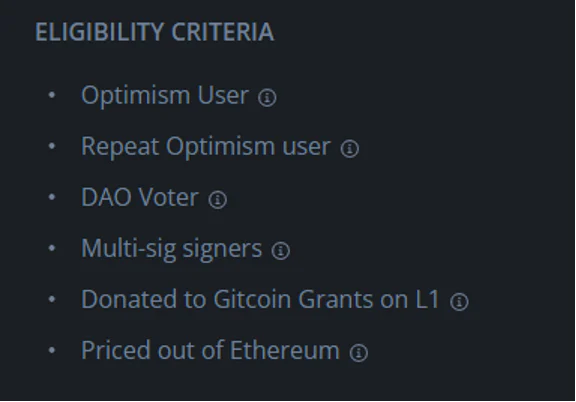This screenshot has width=576, height=402.
Task: Click the bullet before Multi-sig signers
Action: [x=52, y=248]
